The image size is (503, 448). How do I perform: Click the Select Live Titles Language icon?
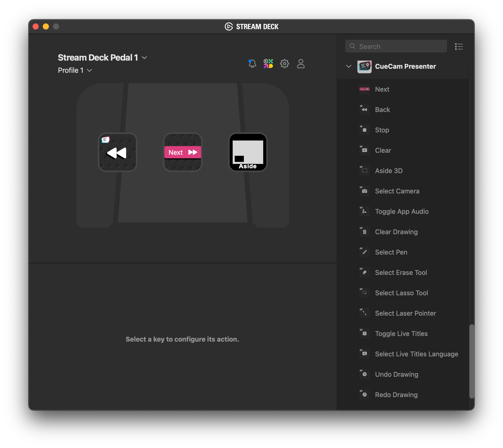[x=365, y=354]
